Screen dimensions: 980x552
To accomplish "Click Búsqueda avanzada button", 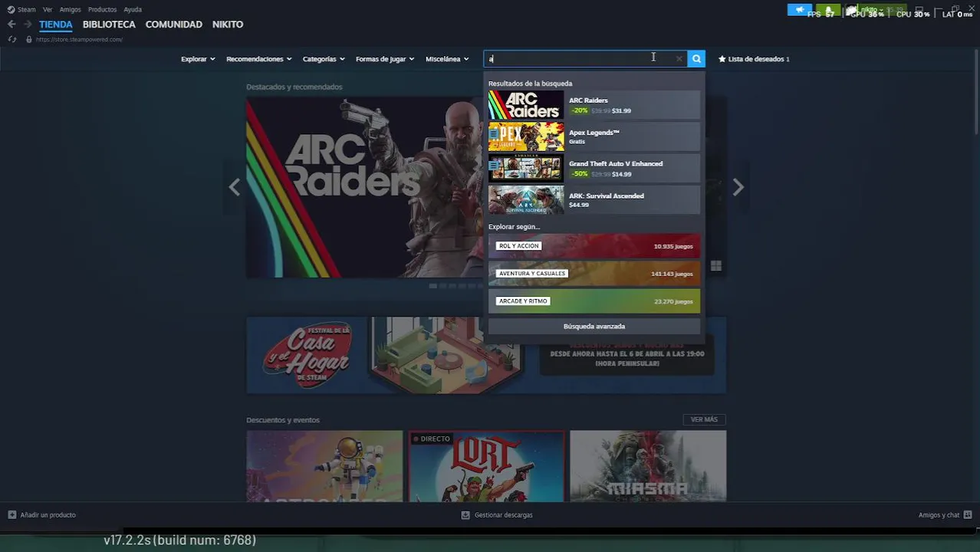I will tap(594, 327).
